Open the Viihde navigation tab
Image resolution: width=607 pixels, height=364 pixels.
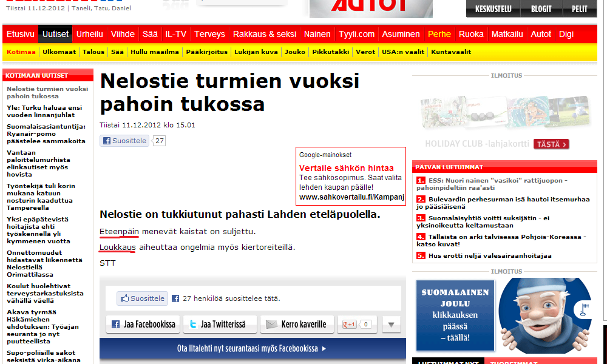[x=123, y=34]
